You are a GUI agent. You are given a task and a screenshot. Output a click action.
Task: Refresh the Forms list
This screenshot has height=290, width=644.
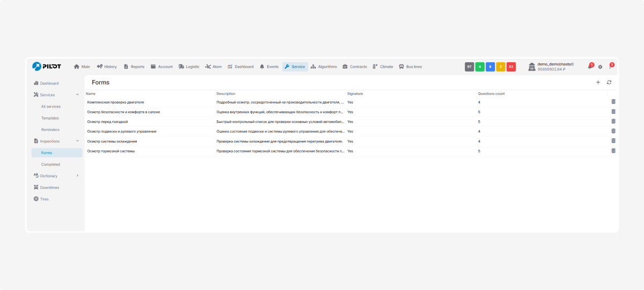609,82
